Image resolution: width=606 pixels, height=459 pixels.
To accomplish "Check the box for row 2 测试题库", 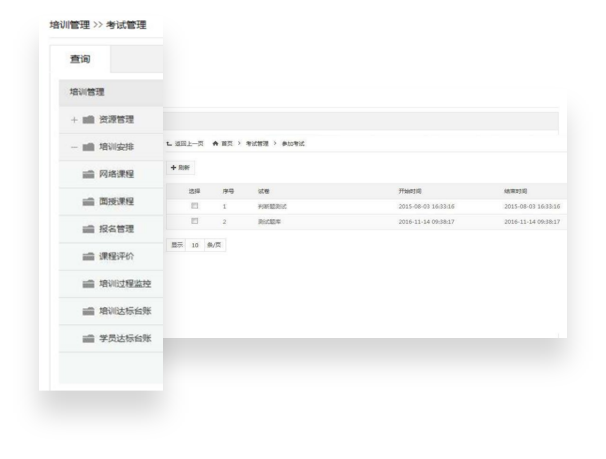I will click(x=195, y=221).
